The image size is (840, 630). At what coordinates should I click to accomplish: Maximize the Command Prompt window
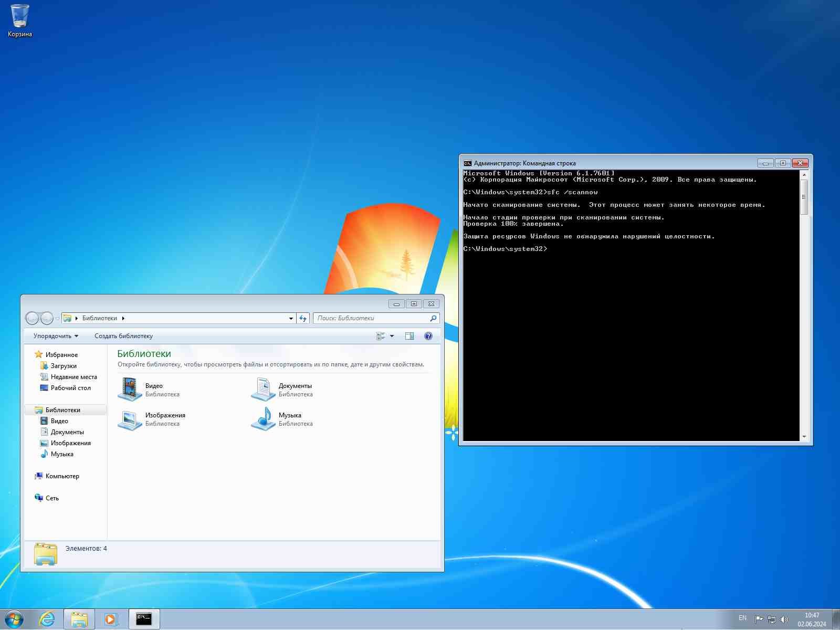[783, 163]
